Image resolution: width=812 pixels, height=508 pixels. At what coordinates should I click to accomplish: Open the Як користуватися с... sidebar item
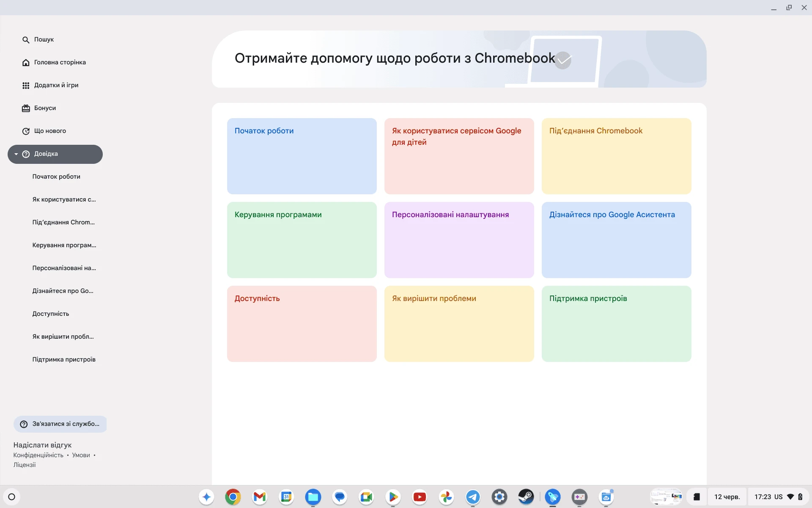[x=64, y=199]
